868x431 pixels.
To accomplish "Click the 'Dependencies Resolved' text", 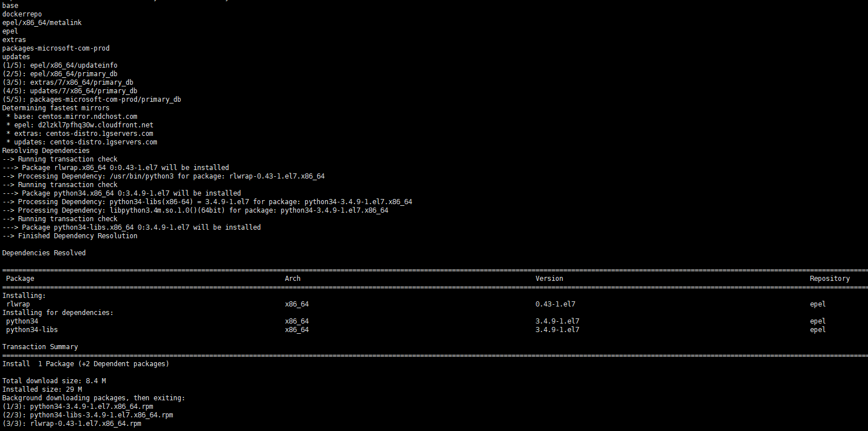I will (44, 253).
